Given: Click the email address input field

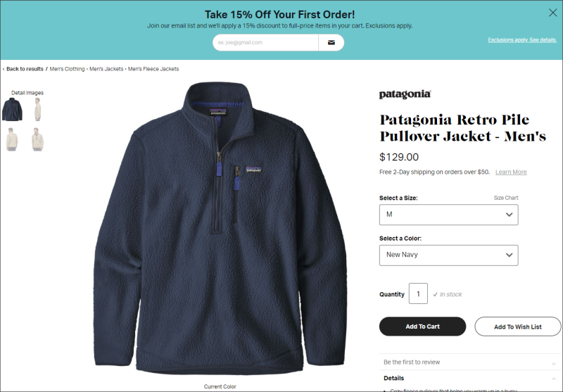Looking at the screenshot, I should click(x=265, y=42).
